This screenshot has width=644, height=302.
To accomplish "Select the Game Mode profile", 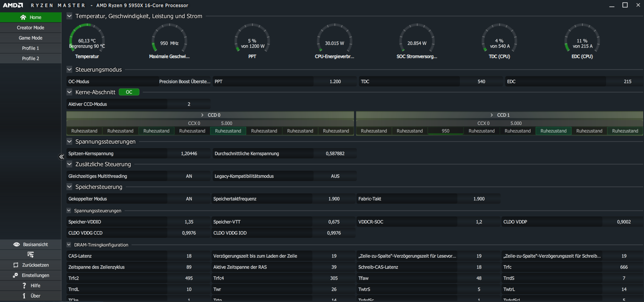I will coord(30,38).
